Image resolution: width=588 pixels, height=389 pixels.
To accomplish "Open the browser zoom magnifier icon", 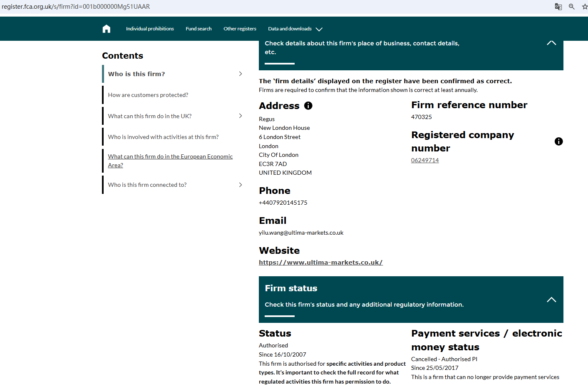I will tap(572, 7).
